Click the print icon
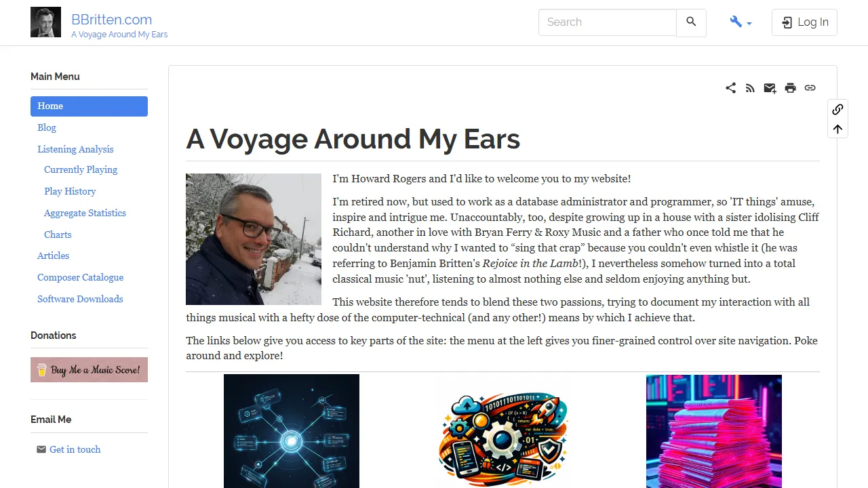868x488 pixels. tap(790, 88)
